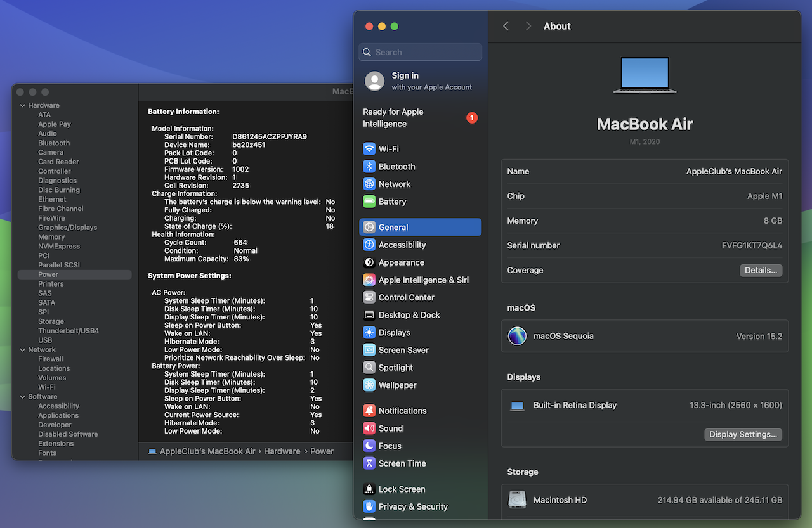Screen dimensions: 812x528
Task: Select Thunderbolt/USB4 in System Information
Action: 69,331
